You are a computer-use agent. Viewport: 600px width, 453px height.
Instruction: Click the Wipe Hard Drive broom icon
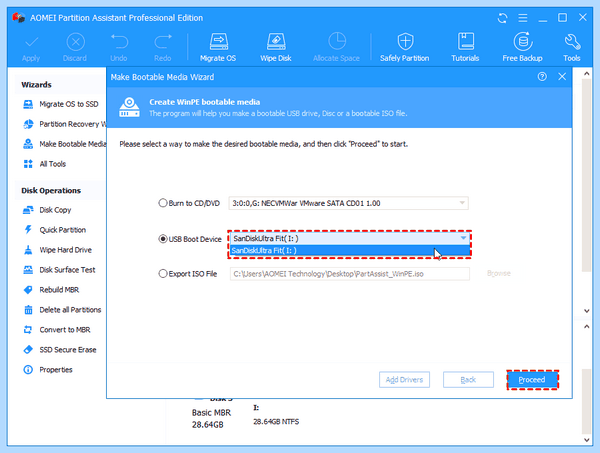(28, 250)
